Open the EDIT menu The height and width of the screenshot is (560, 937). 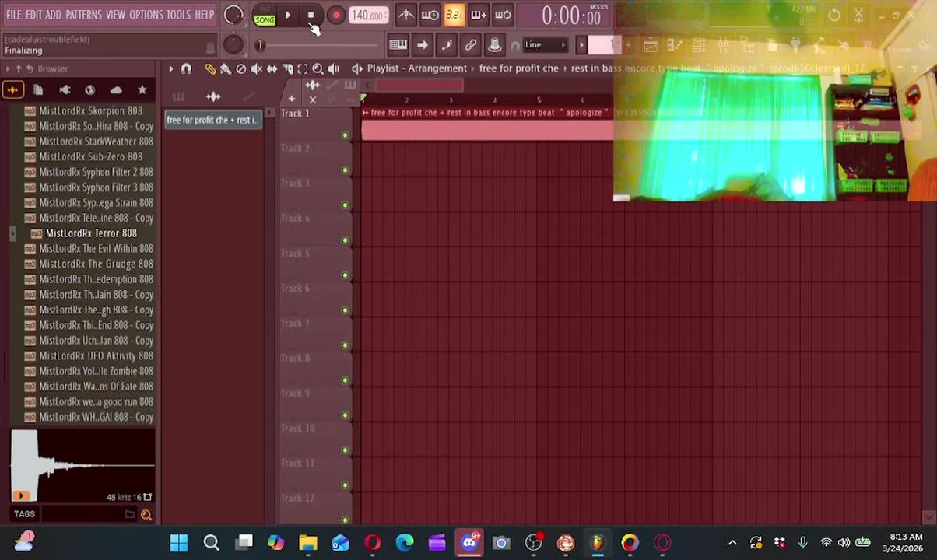click(33, 15)
